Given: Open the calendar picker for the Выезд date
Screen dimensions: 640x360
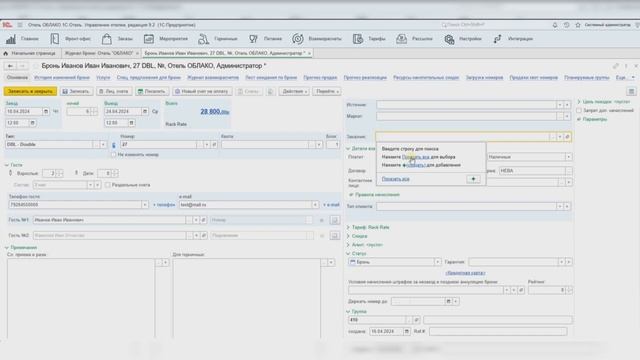Looking at the screenshot, I should 144,111.
